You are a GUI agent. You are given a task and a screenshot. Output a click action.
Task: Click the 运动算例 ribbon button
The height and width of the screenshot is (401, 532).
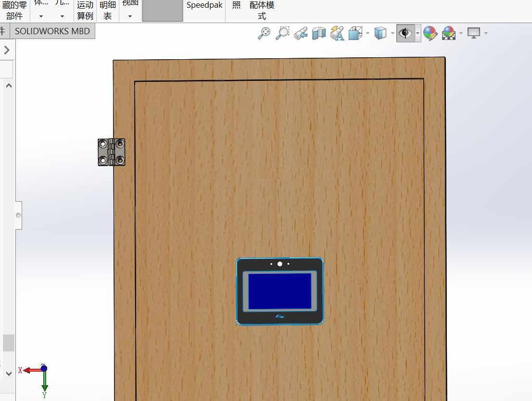pos(85,11)
